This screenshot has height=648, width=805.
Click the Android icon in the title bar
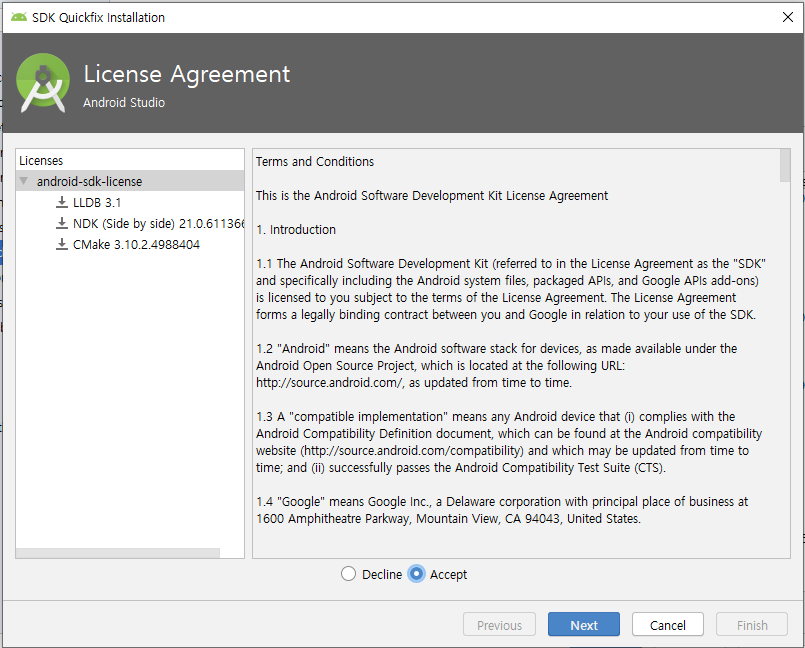coord(19,17)
